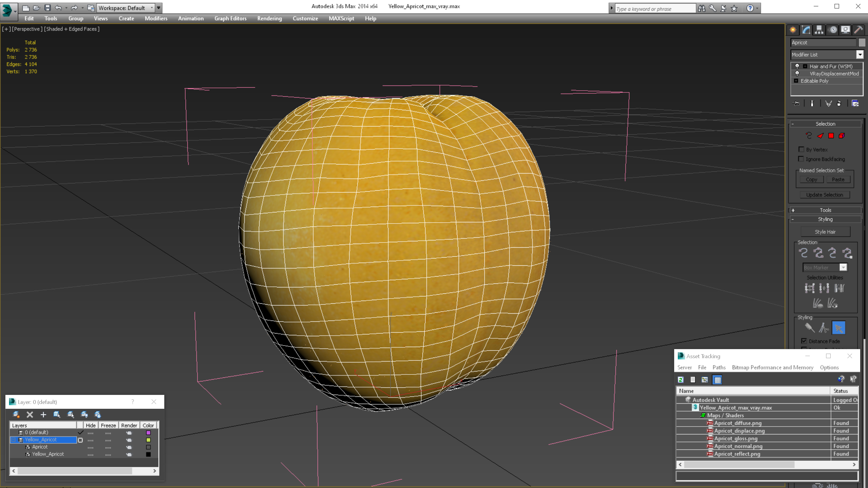Viewport: 868px width, 488px height.
Task: Click the Shaded + Edged Faces viewport label
Action: [72, 29]
